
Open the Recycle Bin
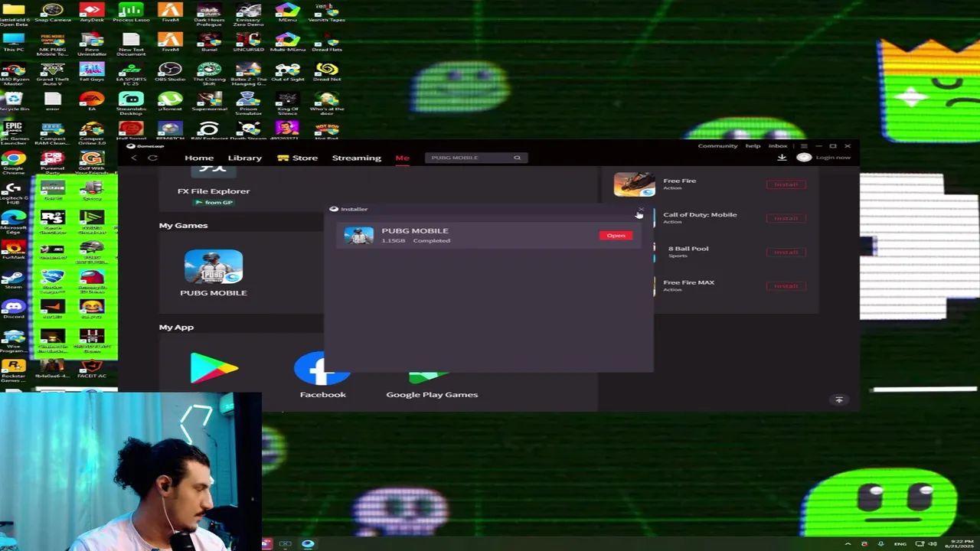point(13,102)
